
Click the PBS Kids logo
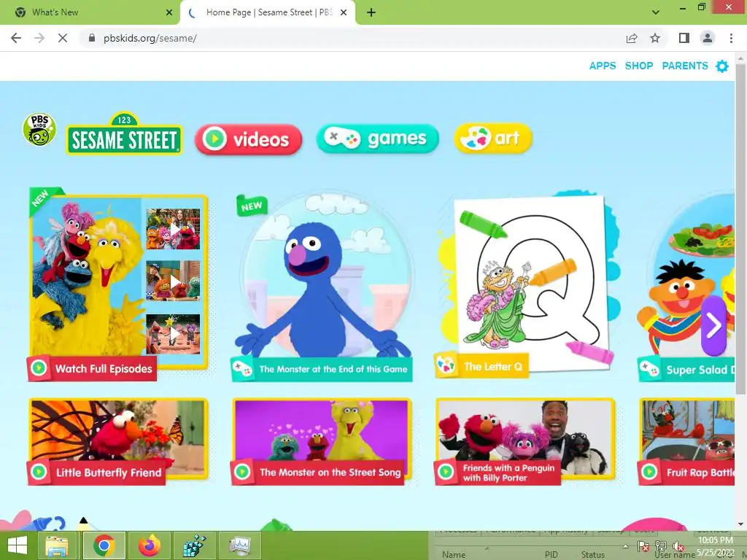tap(39, 130)
